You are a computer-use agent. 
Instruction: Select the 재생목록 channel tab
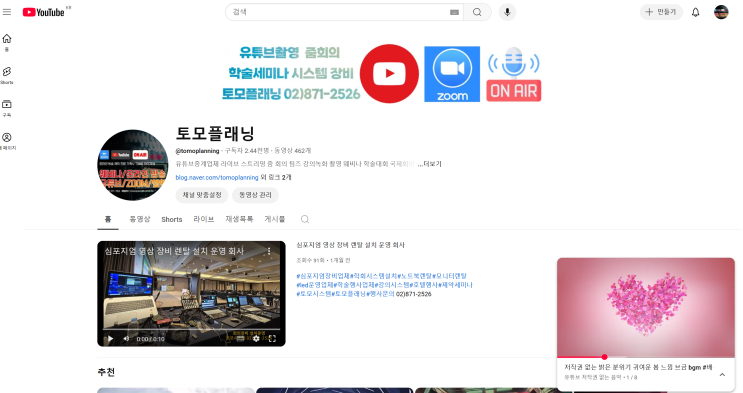click(239, 219)
